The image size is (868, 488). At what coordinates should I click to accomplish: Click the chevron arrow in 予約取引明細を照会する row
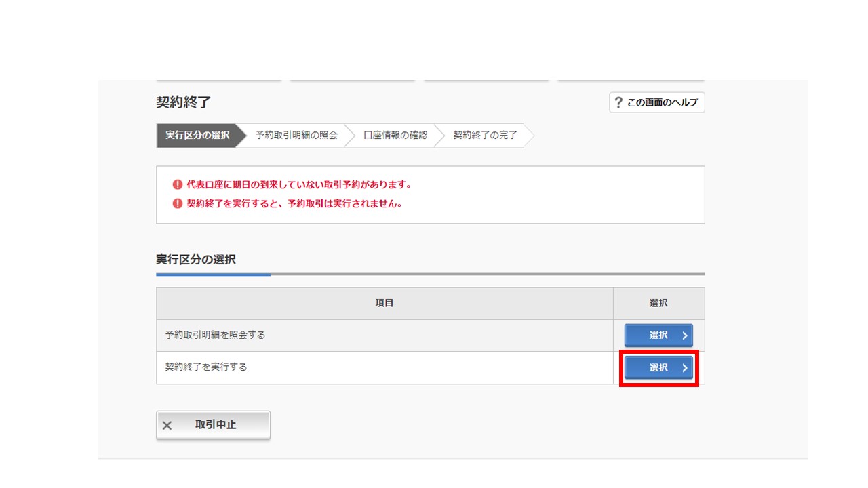685,335
